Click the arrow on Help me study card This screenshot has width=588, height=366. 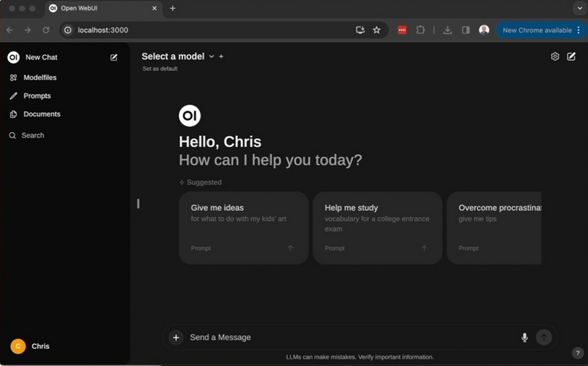pyautogui.click(x=424, y=248)
